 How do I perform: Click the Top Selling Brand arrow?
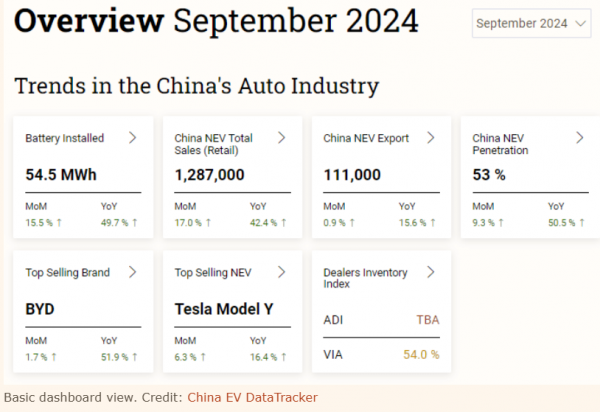click(132, 271)
